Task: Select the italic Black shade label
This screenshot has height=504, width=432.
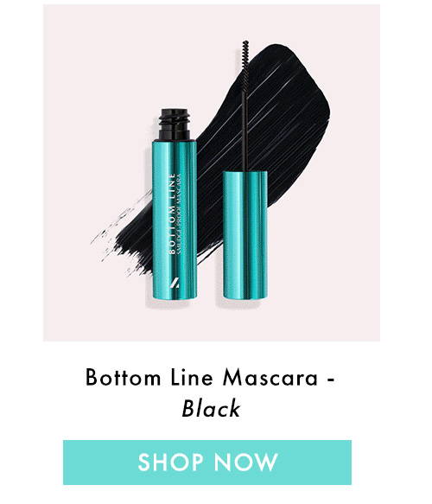Action: click(x=211, y=408)
